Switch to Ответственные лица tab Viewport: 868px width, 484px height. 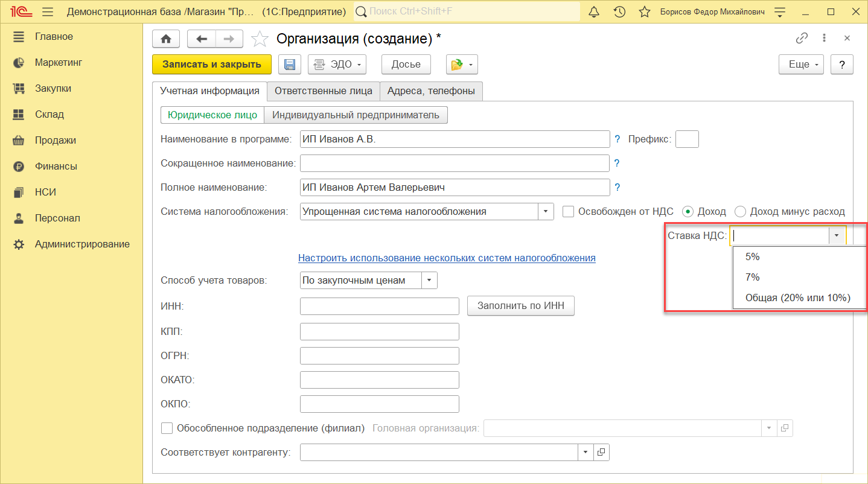[324, 91]
